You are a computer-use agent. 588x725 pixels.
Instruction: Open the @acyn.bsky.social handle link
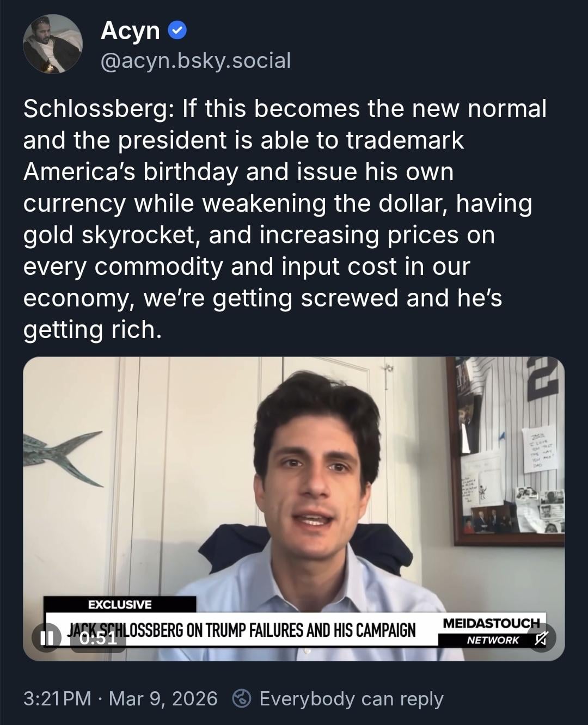(195, 60)
